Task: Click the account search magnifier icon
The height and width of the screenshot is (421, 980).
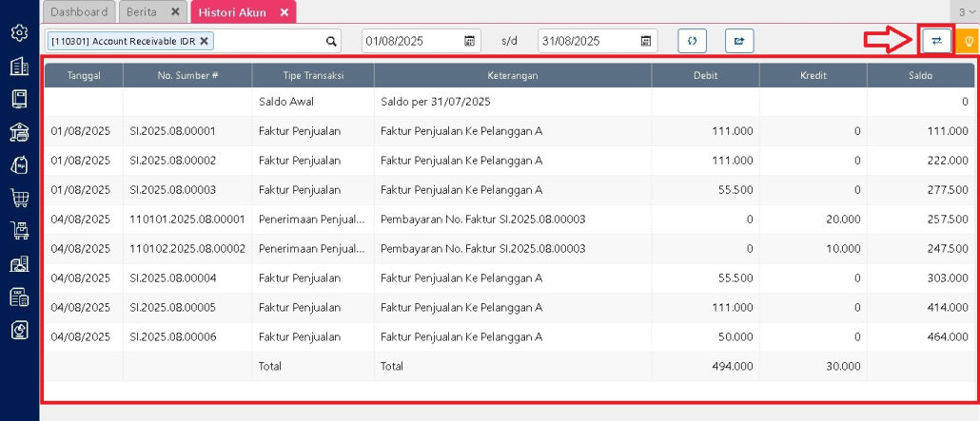Action: pos(331,41)
